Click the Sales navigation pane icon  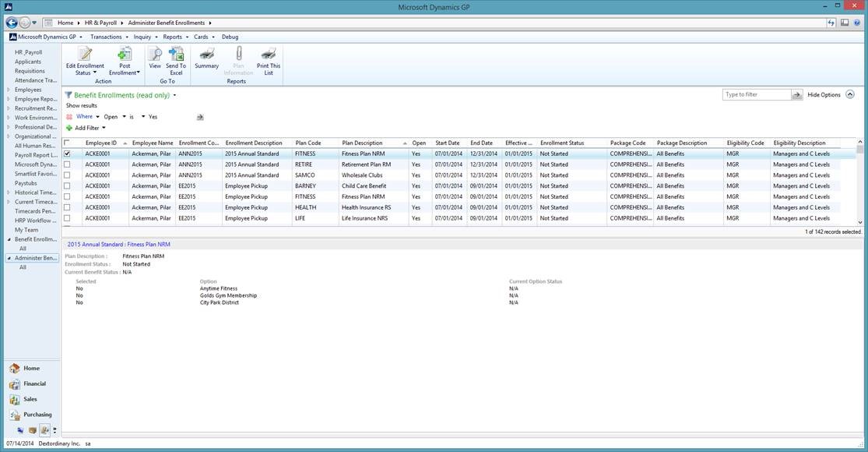[x=14, y=399]
